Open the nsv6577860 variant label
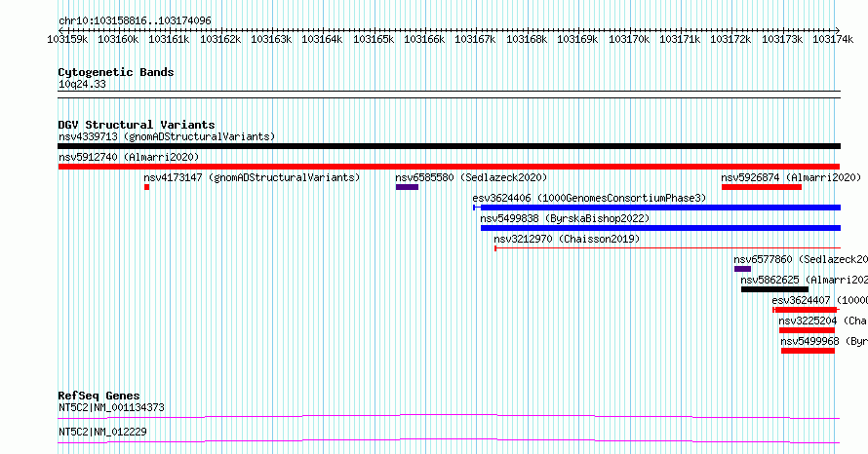The height and width of the screenshot is (454, 868). point(801,259)
